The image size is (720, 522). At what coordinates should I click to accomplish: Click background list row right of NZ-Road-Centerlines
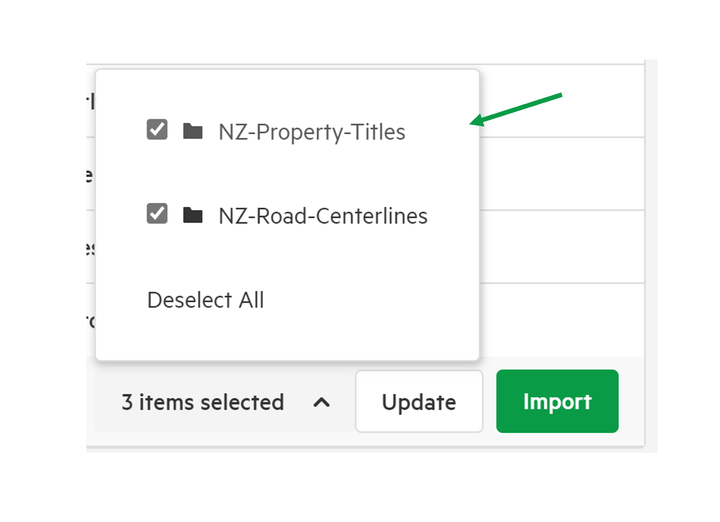(x=562, y=247)
